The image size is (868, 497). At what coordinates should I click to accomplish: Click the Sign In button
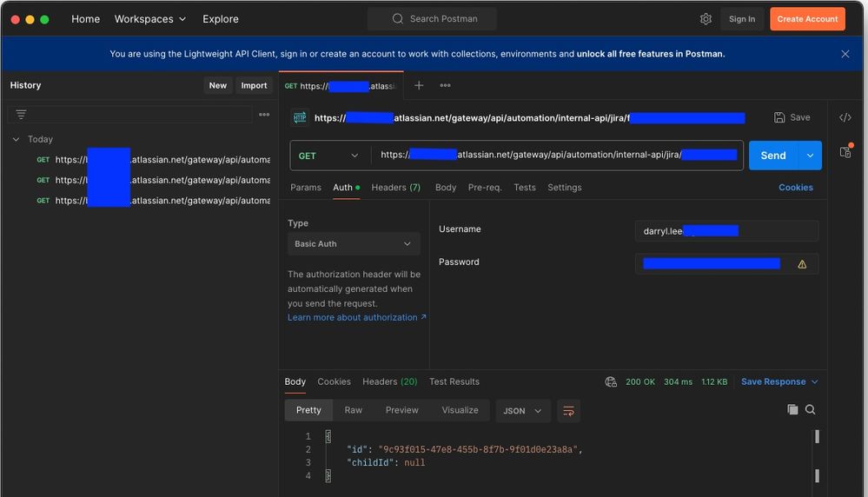(x=742, y=19)
